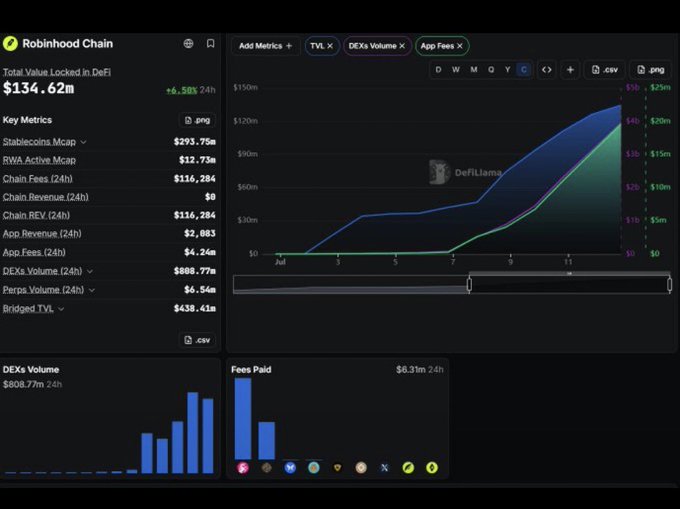680x509 pixels.
Task: Click App Revenue (24h) label
Action: tap(42, 234)
